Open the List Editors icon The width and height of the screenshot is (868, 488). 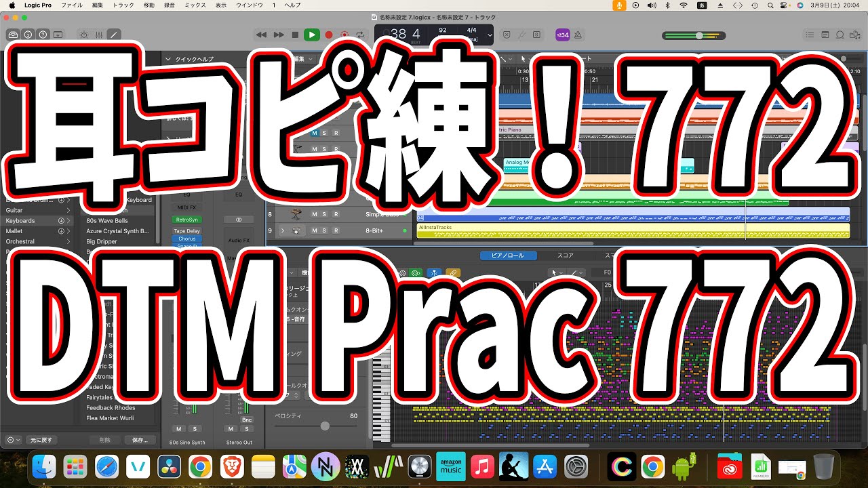(x=810, y=35)
